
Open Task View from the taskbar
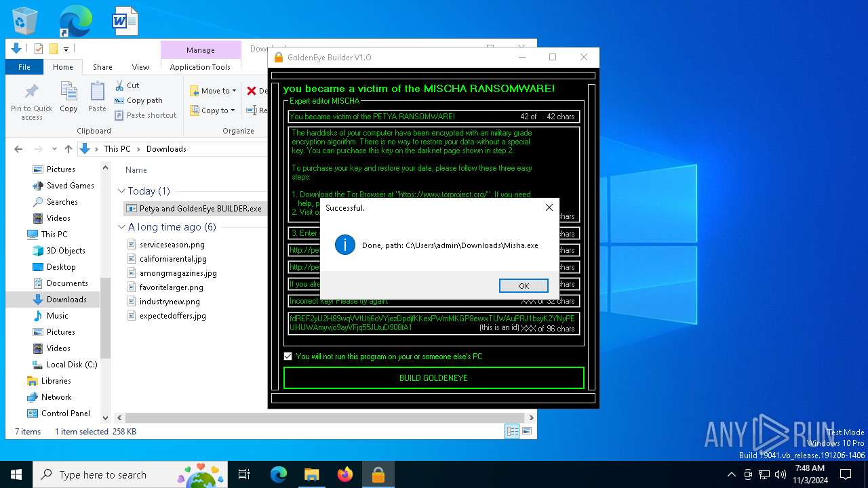point(244,474)
